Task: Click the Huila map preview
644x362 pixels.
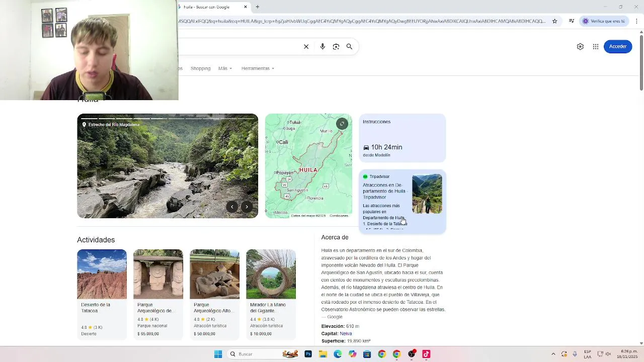Action: 308,166
